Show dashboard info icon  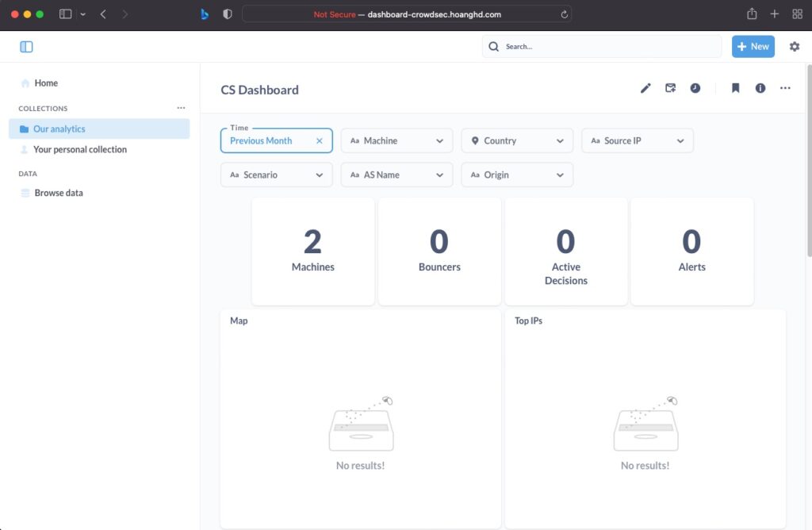760,88
